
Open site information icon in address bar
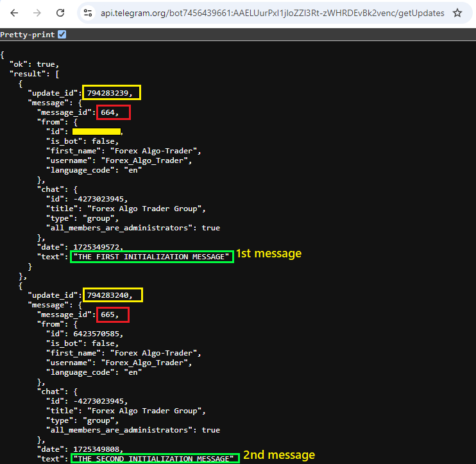[x=88, y=13]
